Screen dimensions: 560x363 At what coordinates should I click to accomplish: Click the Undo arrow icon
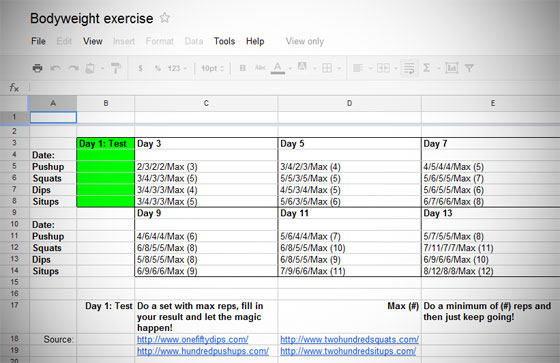coord(55,68)
